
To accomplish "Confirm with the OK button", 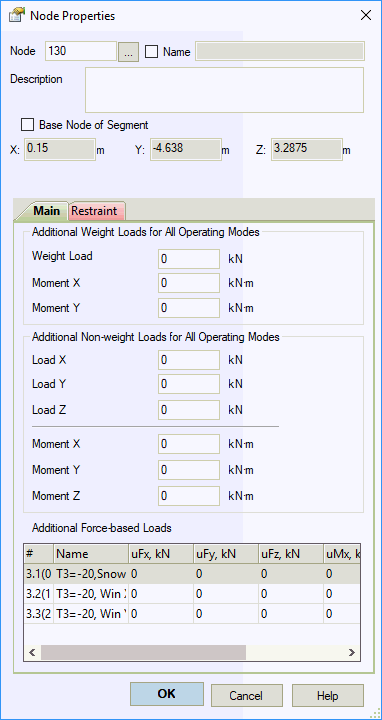I will pos(167,693).
